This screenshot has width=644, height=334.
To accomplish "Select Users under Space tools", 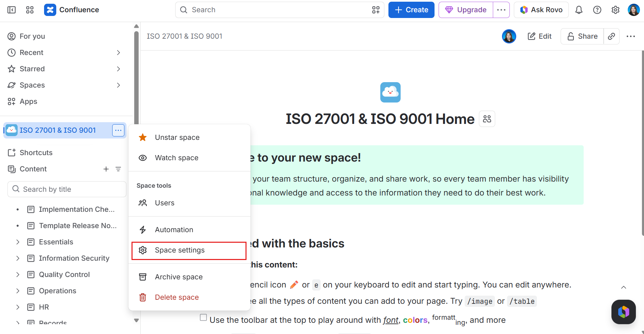I will tap(189, 203).
